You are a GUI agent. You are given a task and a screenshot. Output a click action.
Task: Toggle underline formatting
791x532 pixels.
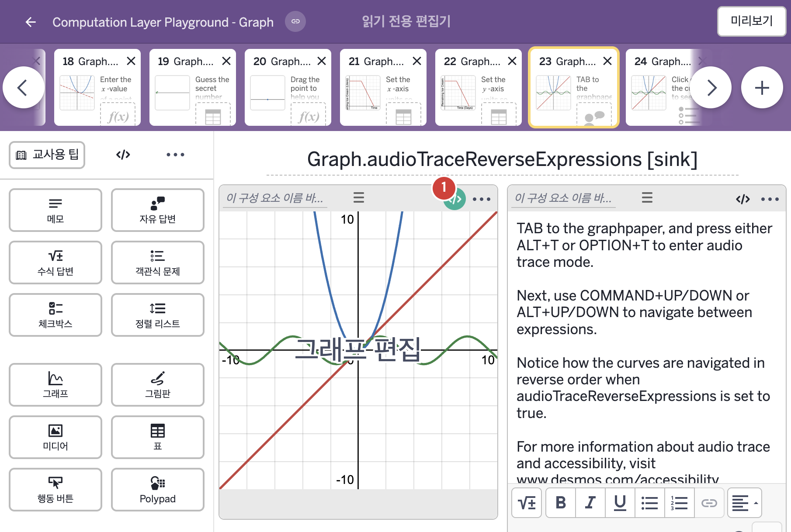coord(620,503)
